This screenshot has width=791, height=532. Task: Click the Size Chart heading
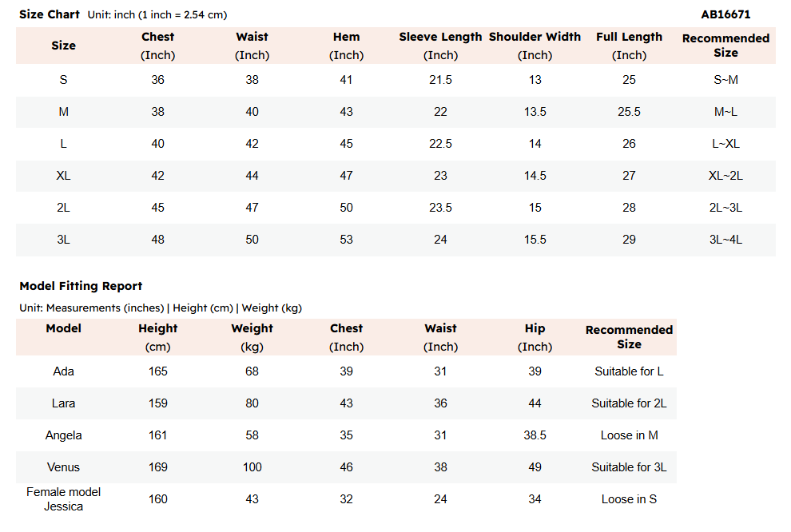pyautogui.click(x=50, y=14)
